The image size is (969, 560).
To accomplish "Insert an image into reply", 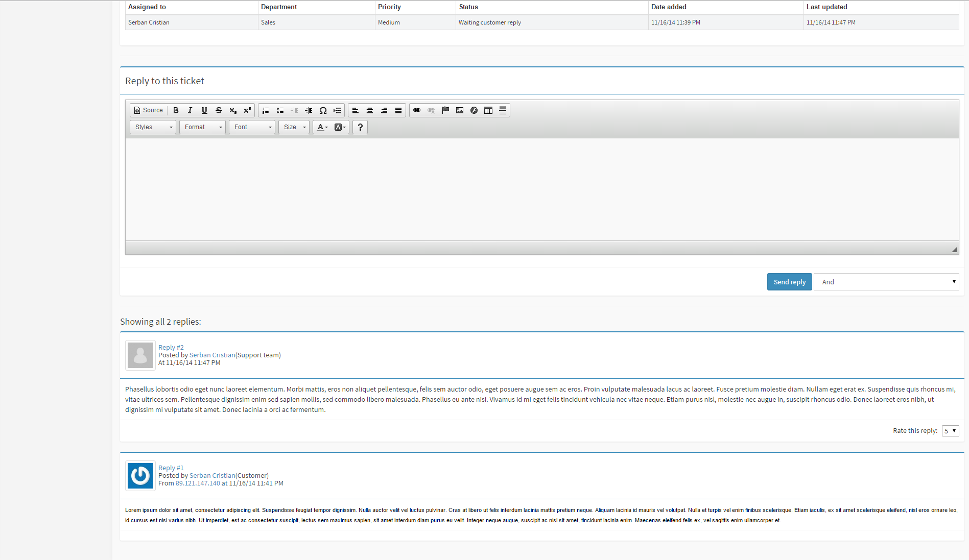I will coord(460,110).
